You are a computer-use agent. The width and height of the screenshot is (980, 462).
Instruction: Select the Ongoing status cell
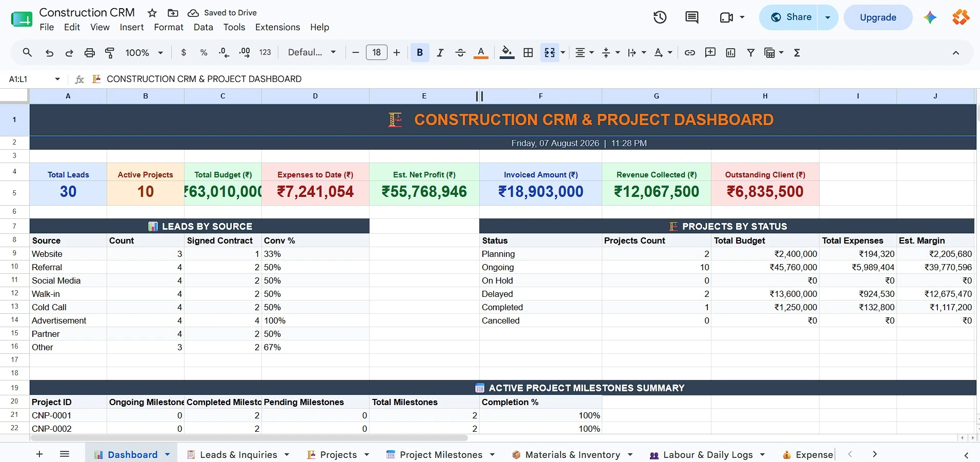(x=540, y=267)
